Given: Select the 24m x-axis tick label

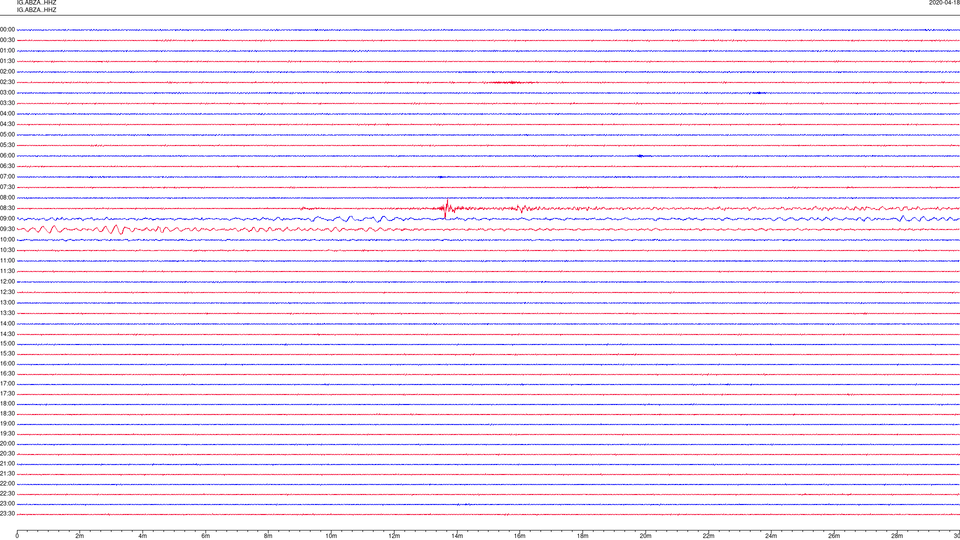Looking at the screenshot, I should [x=771, y=536].
